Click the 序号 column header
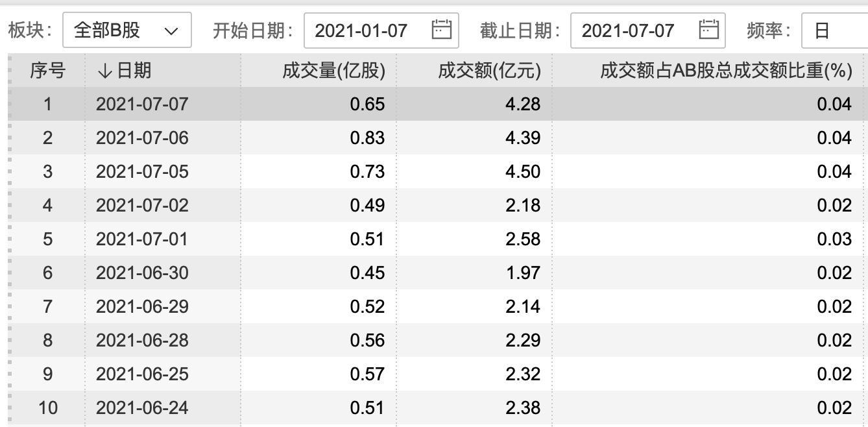The height and width of the screenshot is (427, 868). coord(47,71)
